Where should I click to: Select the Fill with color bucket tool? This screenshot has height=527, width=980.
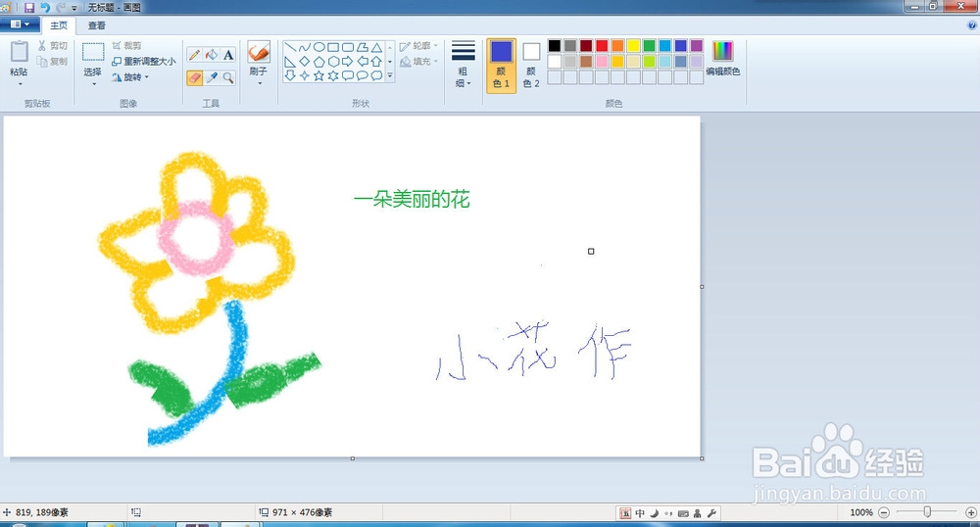212,55
